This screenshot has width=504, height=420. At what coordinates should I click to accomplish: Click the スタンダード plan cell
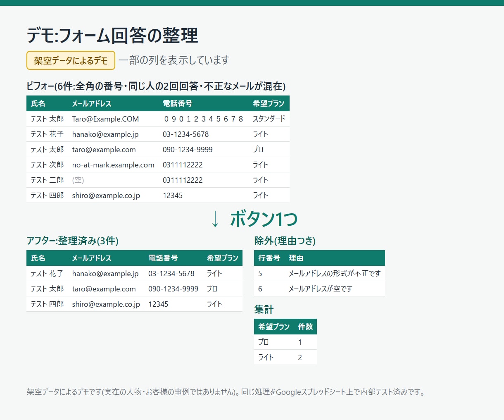(x=269, y=119)
